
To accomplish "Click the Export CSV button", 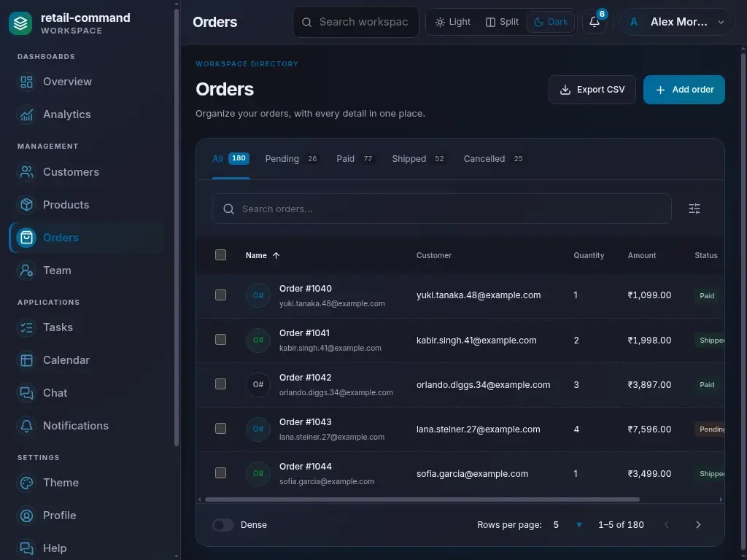I will coord(592,90).
